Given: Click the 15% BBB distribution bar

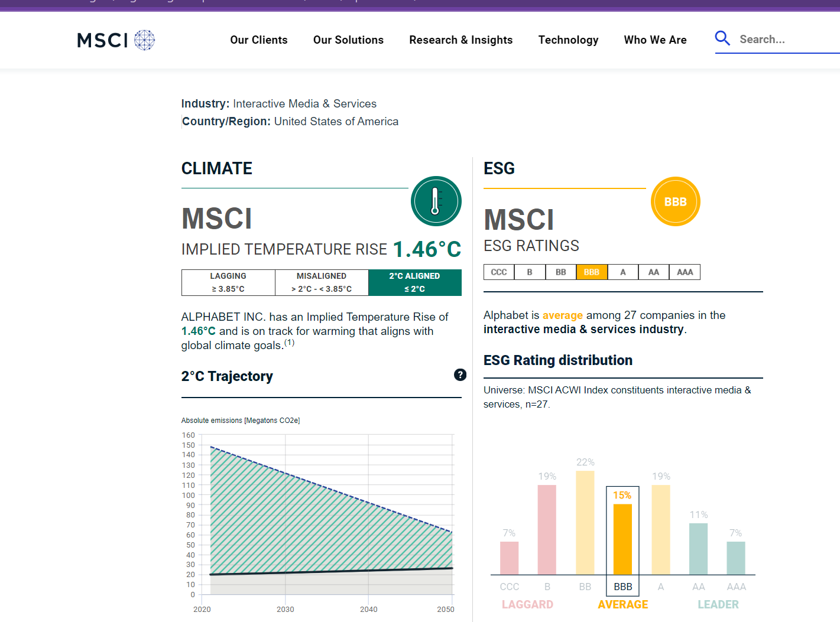Looking at the screenshot, I should pyautogui.click(x=622, y=539).
